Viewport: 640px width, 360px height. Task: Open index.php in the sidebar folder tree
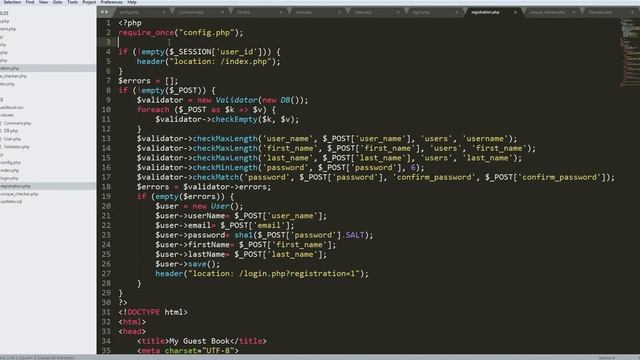pyautogui.click(x=9, y=170)
